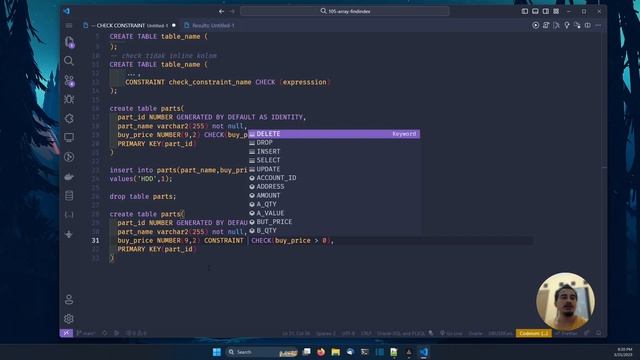Screen dimensions: 640x360
Task: Click the Codeium status bar item
Action: (x=533, y=333)
